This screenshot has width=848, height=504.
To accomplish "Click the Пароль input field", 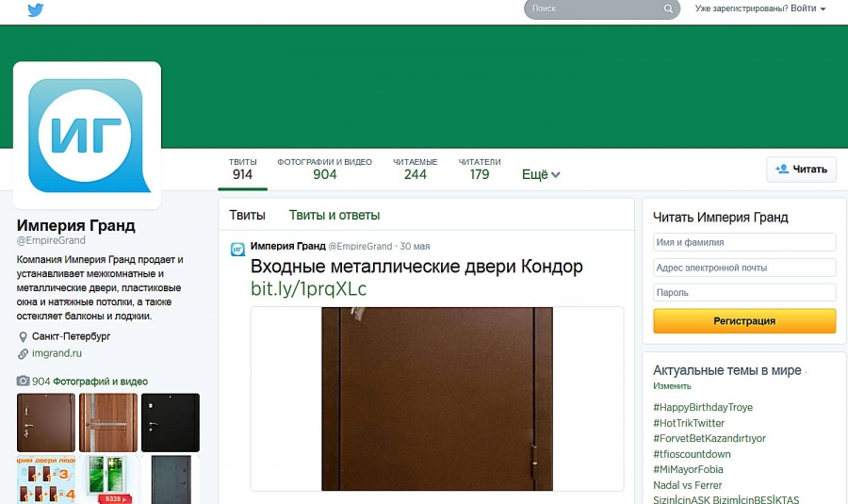I will tap(743, 293).
